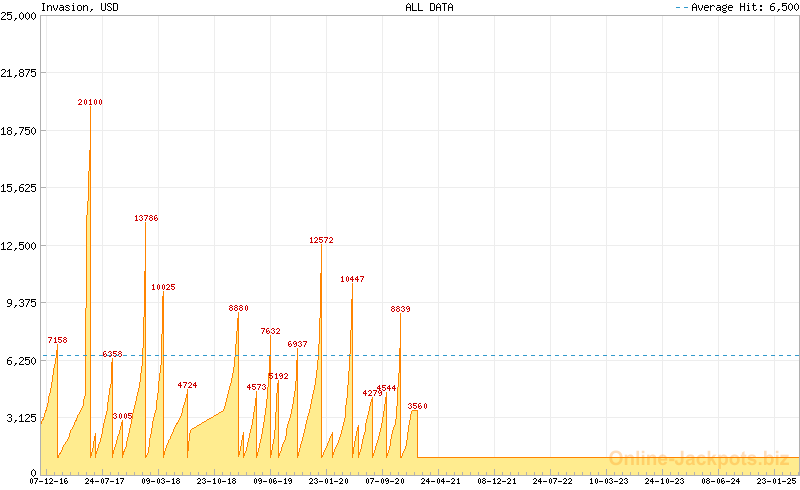Click the 8839 peak label
Viewport: 800px width, 490px height.
pyautogui.click(x=400, y=309)
